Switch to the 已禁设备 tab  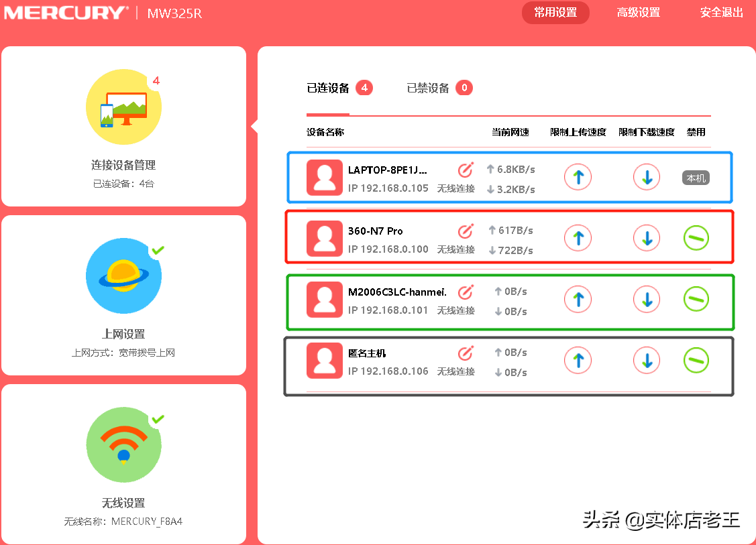(427, 88)
